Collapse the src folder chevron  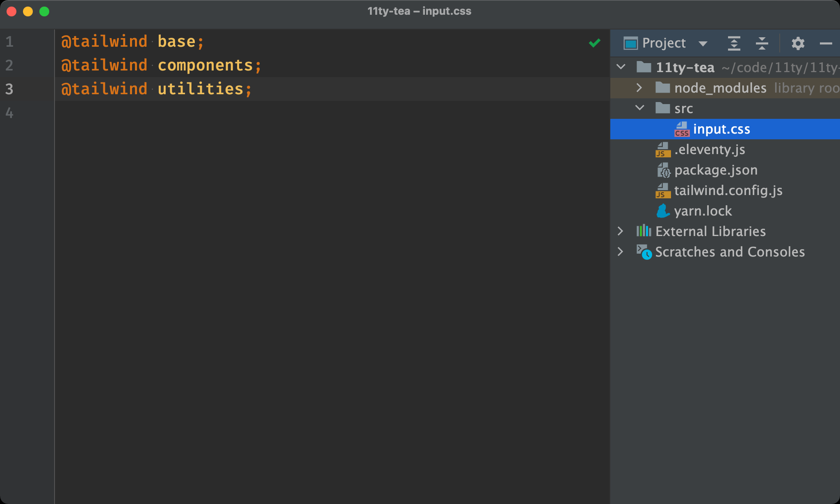tap(639, 108)
